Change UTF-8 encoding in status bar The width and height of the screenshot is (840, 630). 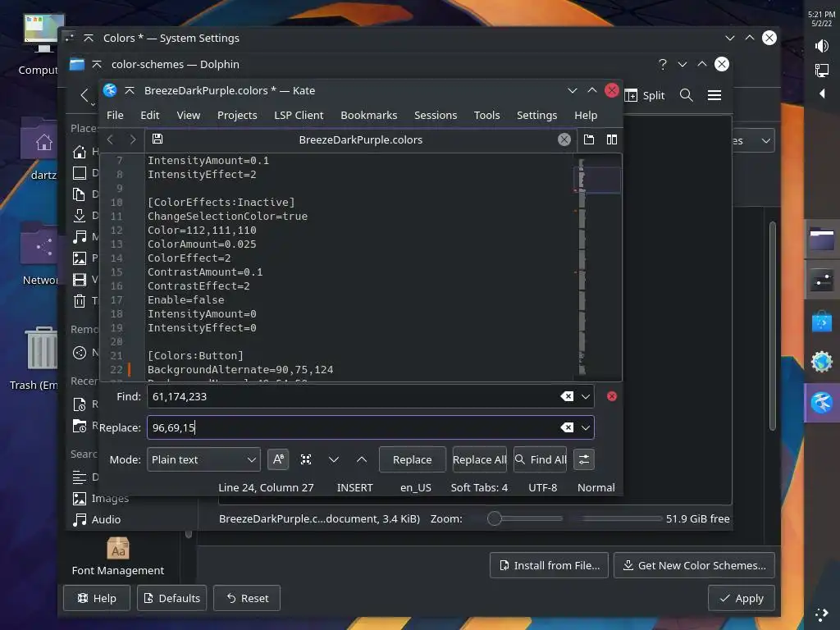click(543, 487)
